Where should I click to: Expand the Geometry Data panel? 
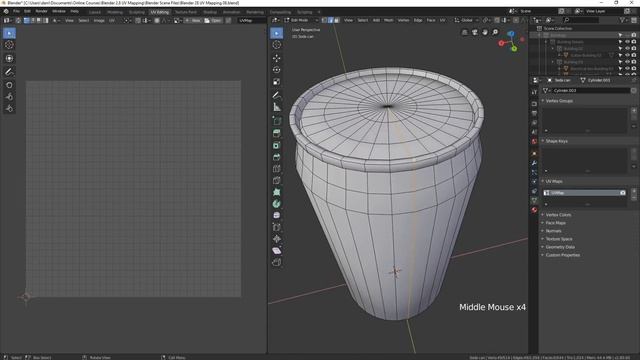[560, 247]
